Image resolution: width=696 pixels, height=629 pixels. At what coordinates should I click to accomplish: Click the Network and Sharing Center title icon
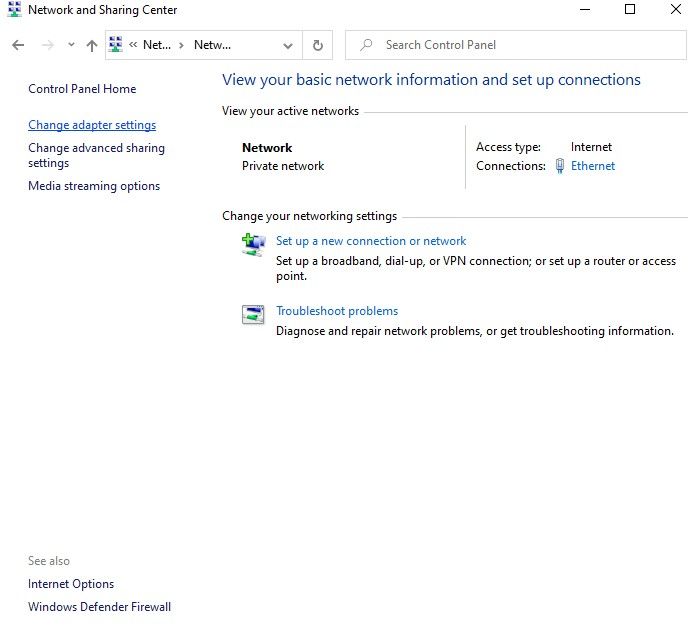14,10
